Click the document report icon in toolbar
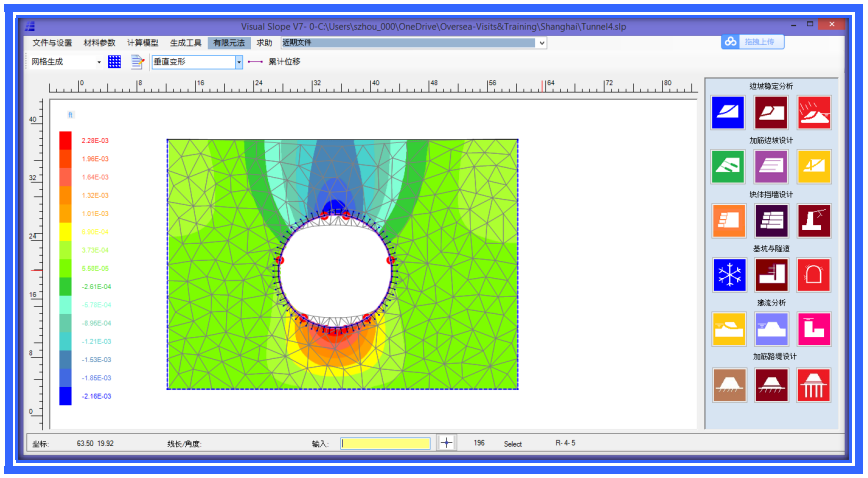The image size is (868, 478). pos(137,62)
